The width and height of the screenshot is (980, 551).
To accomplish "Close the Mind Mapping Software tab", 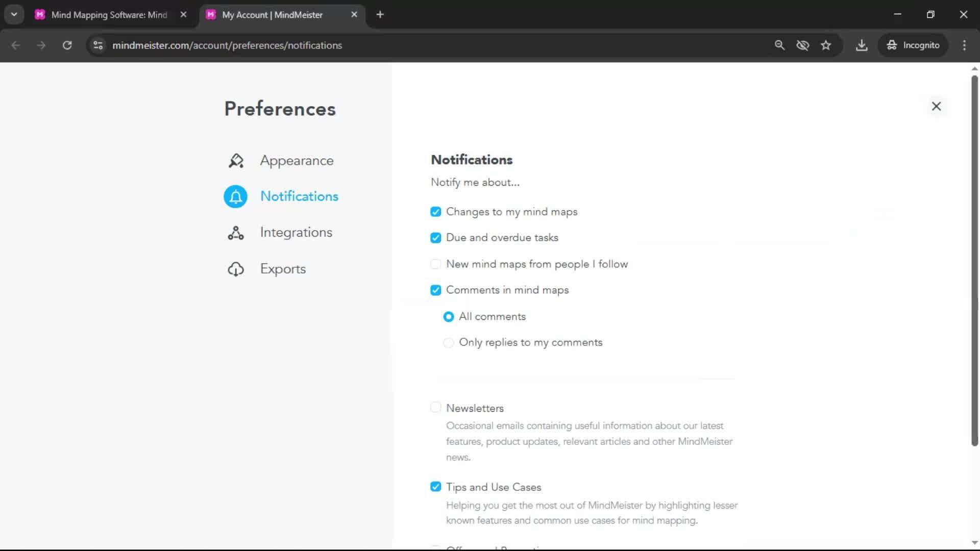I will tap(184, 15).
